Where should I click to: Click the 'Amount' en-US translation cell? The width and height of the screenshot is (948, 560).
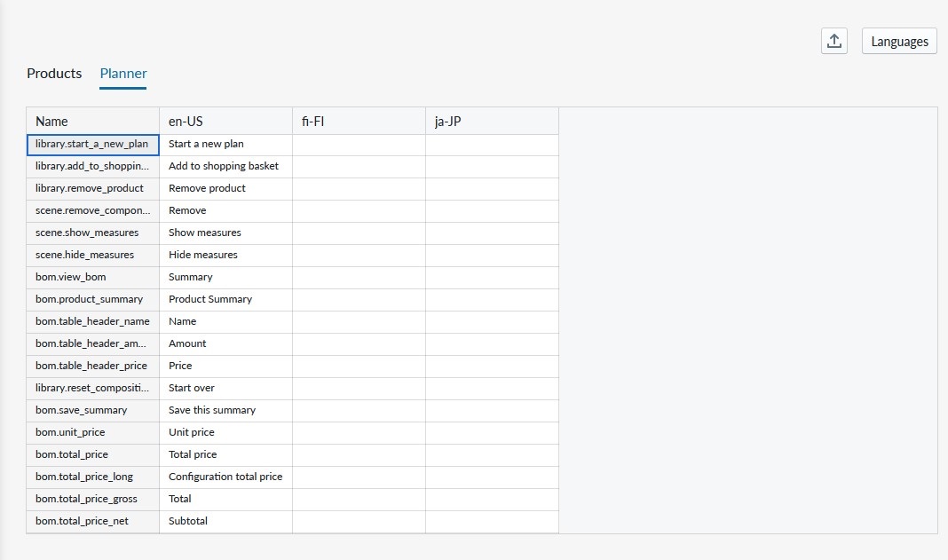pos(226,344)
